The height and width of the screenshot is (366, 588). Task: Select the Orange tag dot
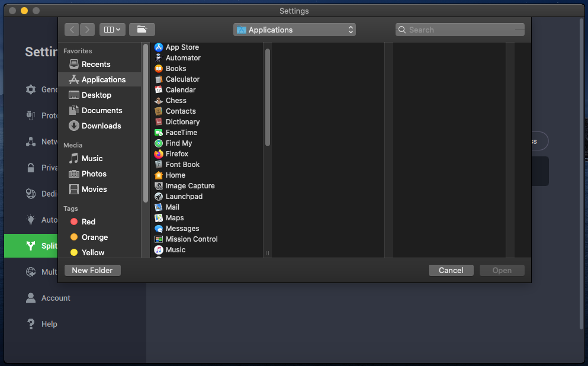pyautogui.click(x=74, y=237)
